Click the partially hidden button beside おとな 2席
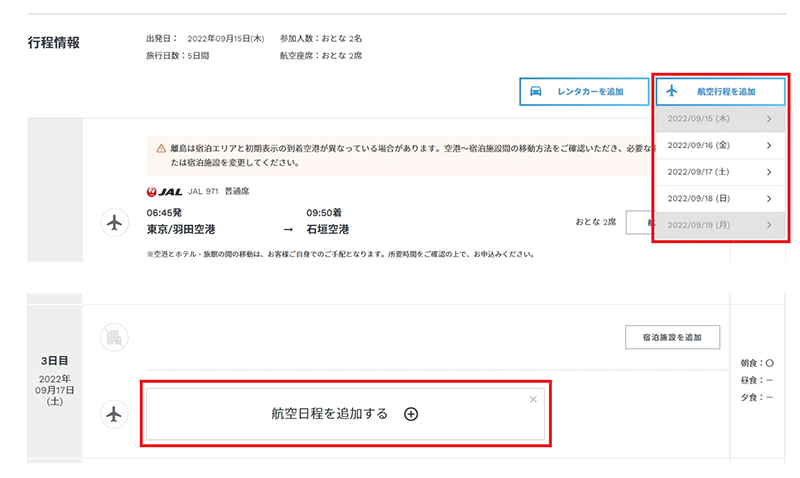 pyautogui.click(x=638, y=222)
